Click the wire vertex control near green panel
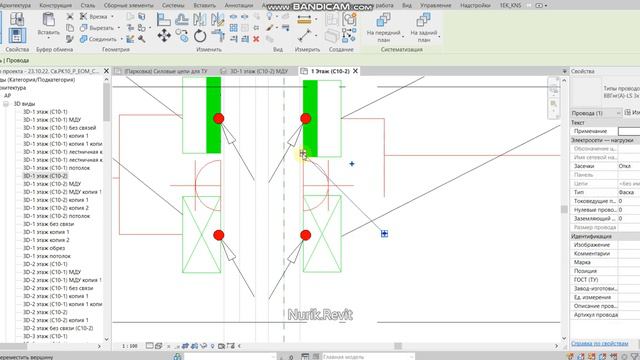640x360 pixels. (x=303, y=153)
